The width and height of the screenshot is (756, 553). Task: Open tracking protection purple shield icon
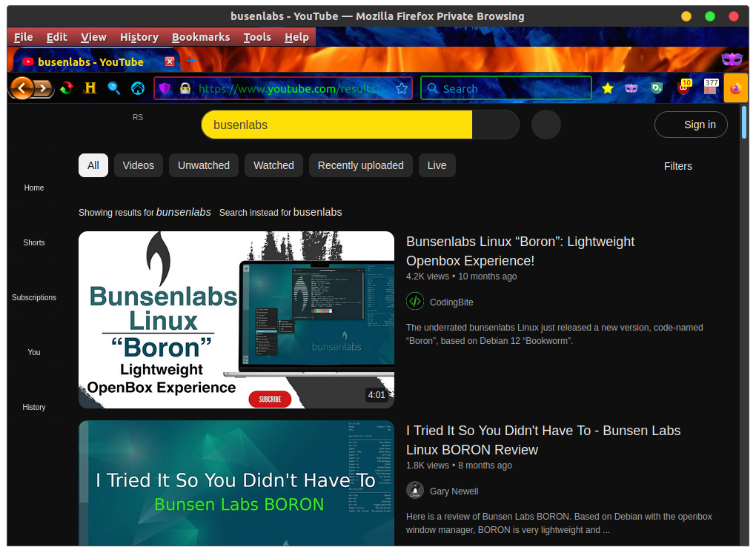point(165,88)
